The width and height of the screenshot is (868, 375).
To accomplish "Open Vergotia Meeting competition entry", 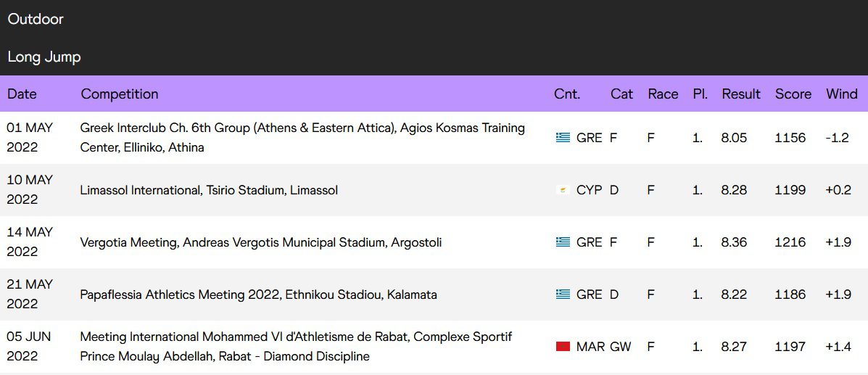I will click(260, 242).
